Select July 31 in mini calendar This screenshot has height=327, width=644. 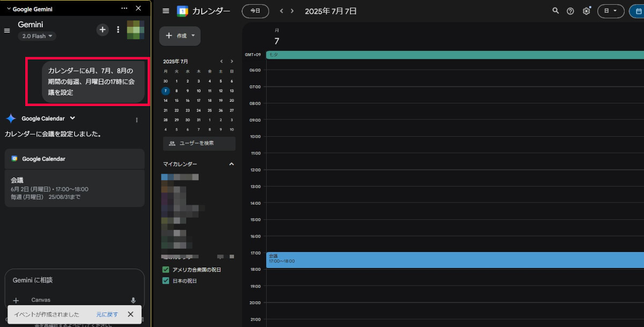(x=199, y=120)
